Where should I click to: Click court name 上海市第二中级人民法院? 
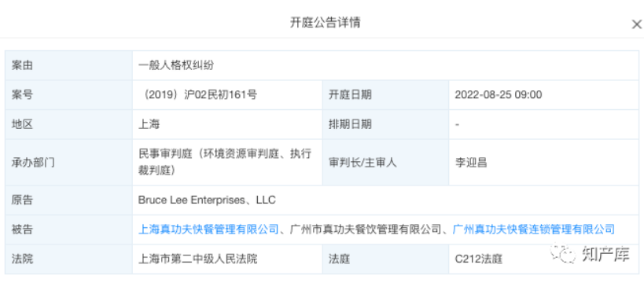tap(198, 259)
